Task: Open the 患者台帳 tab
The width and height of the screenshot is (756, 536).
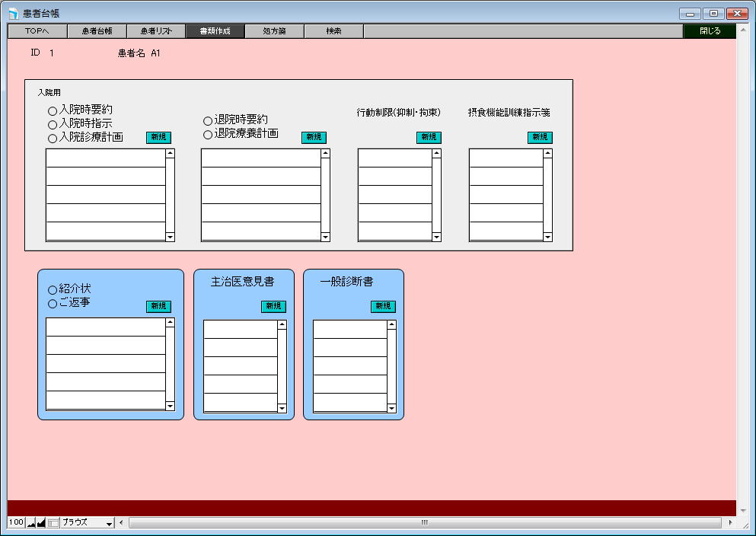Action: tap(97, 31)
